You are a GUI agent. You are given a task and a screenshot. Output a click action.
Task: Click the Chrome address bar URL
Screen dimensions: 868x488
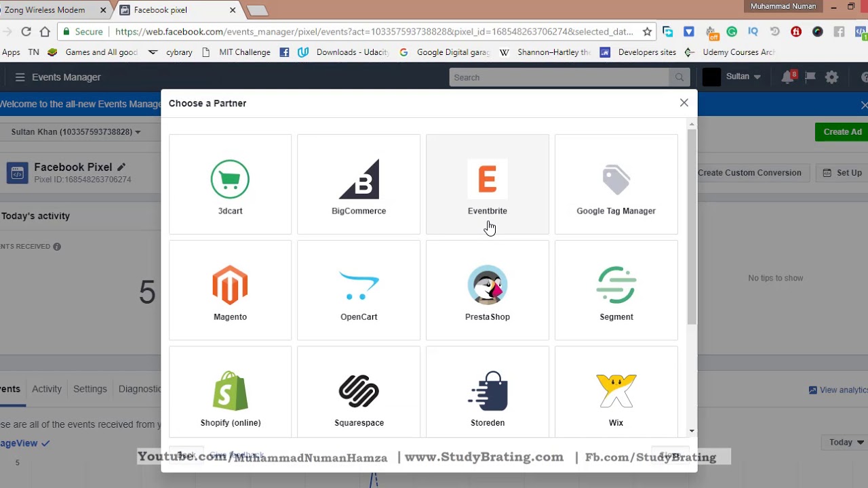coord(374,32)
